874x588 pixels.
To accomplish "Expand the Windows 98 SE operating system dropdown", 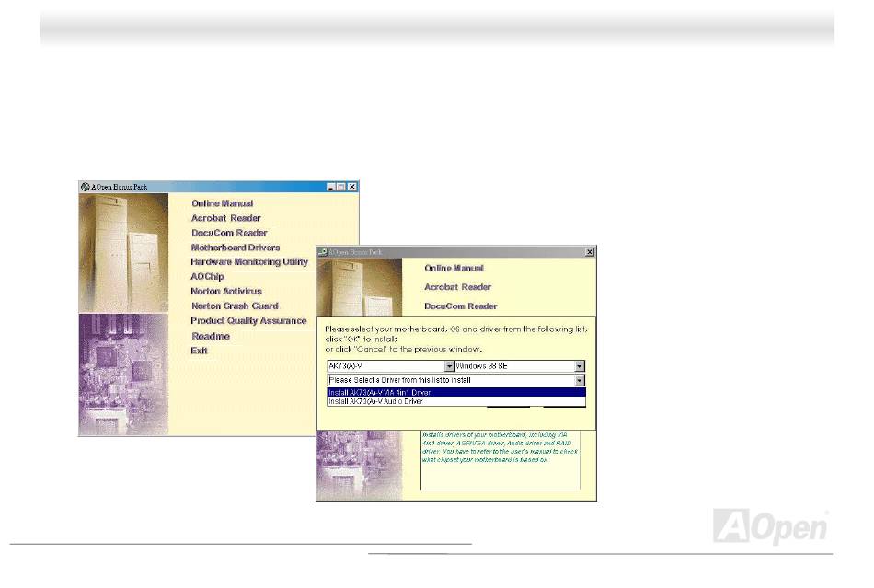I will [x=580, y=365].
